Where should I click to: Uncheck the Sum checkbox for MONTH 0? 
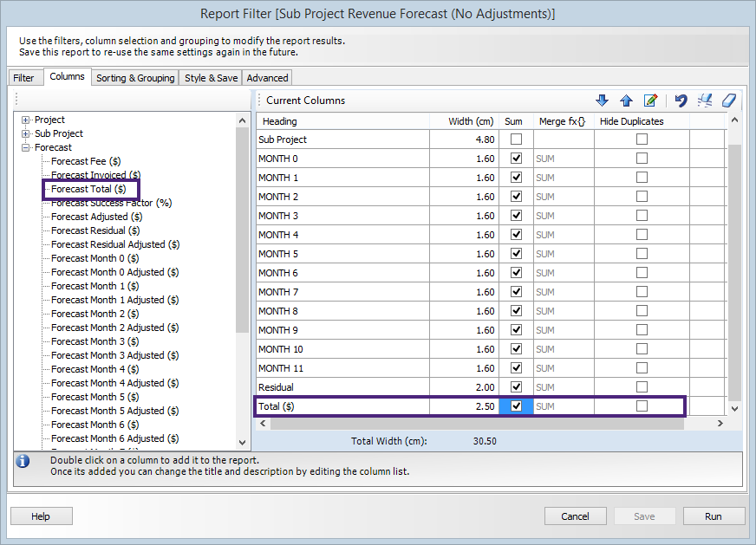516,159
